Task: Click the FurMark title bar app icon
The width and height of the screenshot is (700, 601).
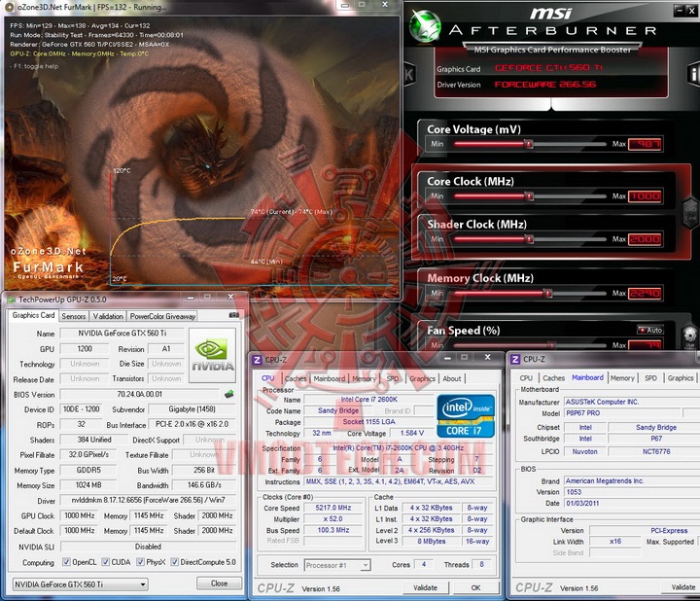Action: click(10, 7)
